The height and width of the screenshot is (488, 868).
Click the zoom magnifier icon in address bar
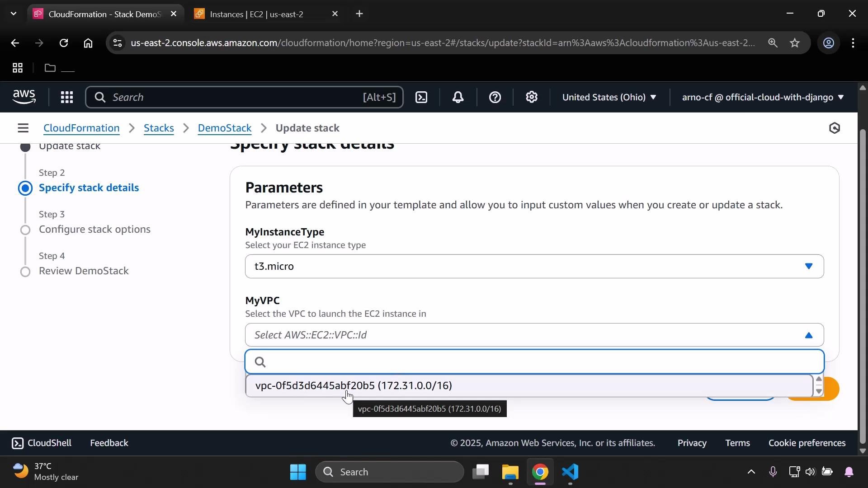pos(773,43)
